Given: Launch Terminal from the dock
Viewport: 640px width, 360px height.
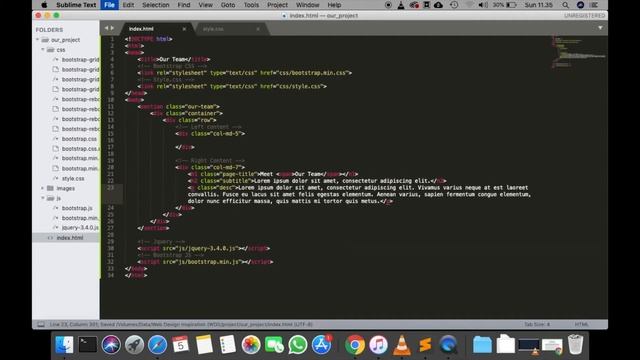Looking at the screenshot, I should 88,344.
